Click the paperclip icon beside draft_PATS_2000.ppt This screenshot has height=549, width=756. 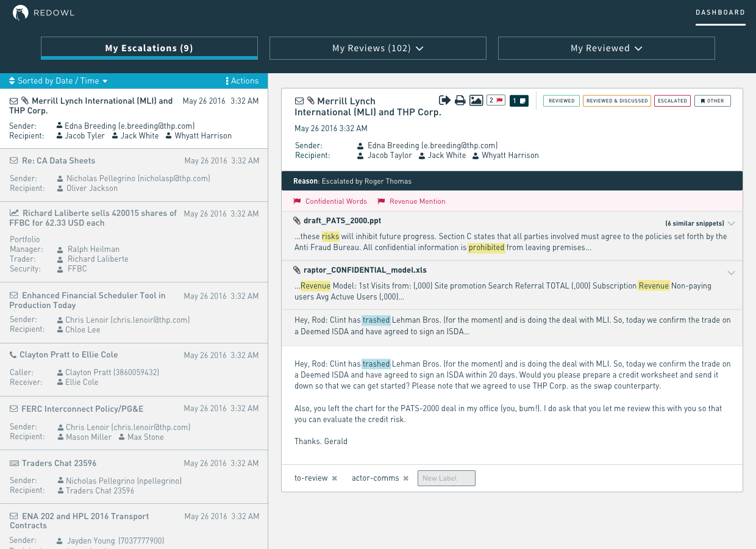click(x=297, y=221)
